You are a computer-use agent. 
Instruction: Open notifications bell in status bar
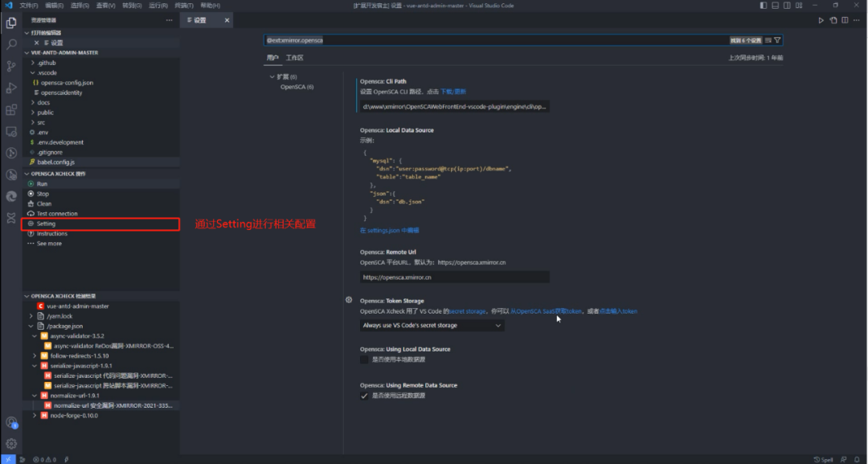point(857,459)
